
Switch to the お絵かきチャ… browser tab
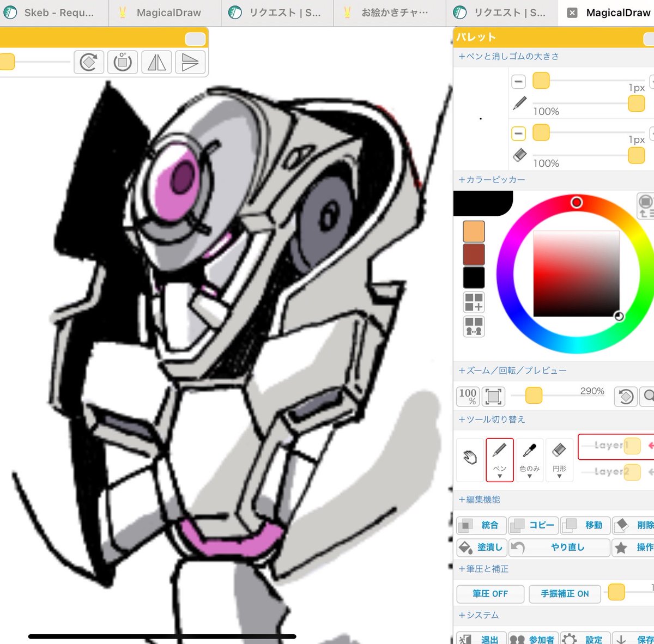point(389,13)
